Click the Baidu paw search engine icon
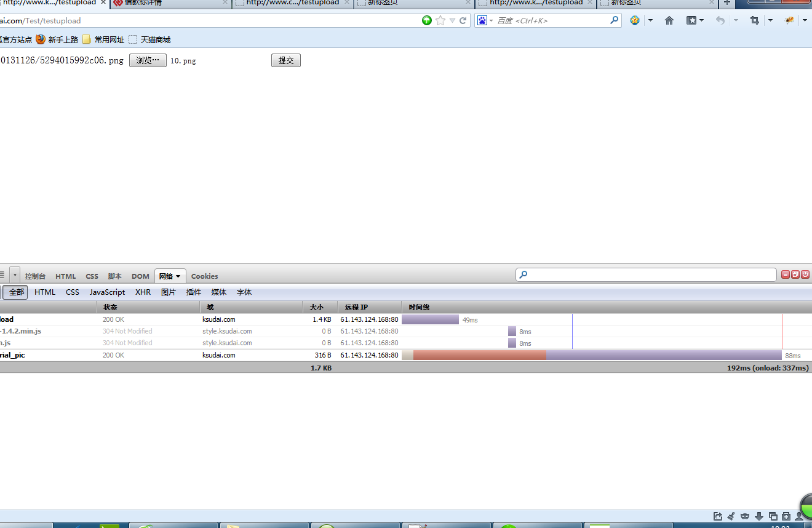812x528 pixels. pyautogui.click(x=482, y=20)
